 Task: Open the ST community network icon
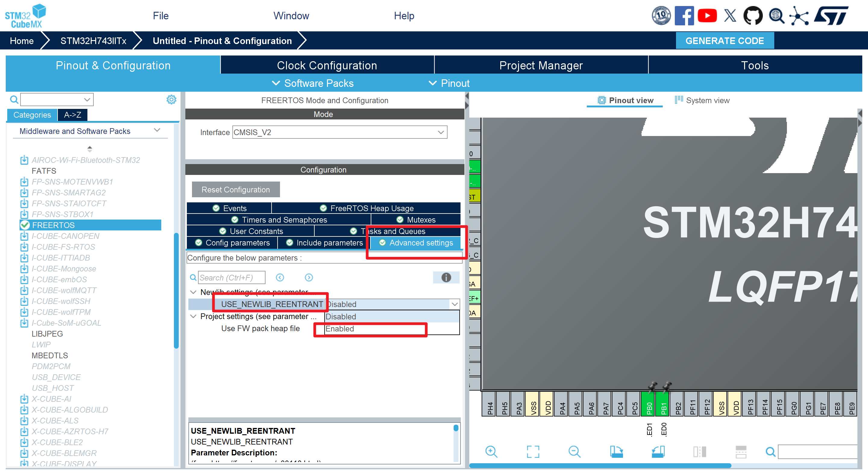[799, 15]
